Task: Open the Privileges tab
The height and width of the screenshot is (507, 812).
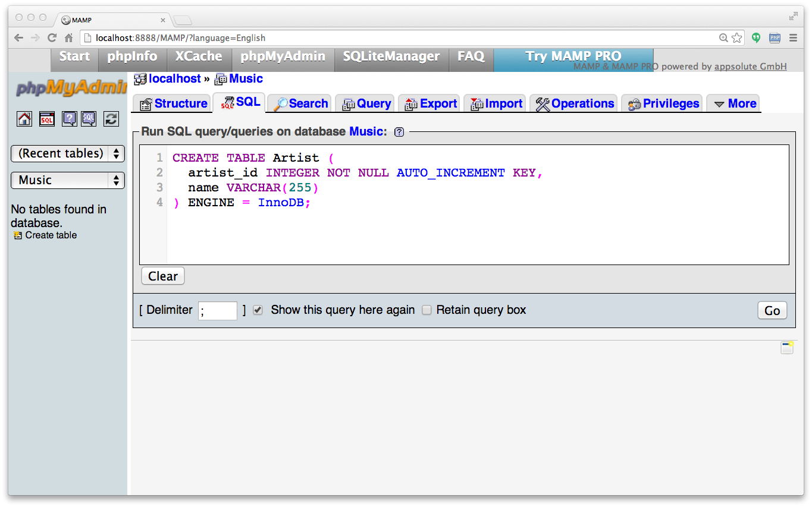Action: [663, 103]
